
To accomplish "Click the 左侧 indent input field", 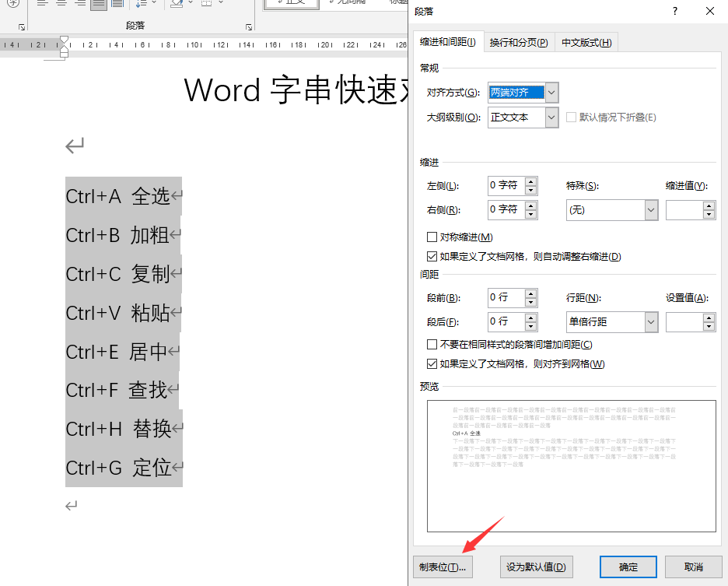I will [506, 185].
